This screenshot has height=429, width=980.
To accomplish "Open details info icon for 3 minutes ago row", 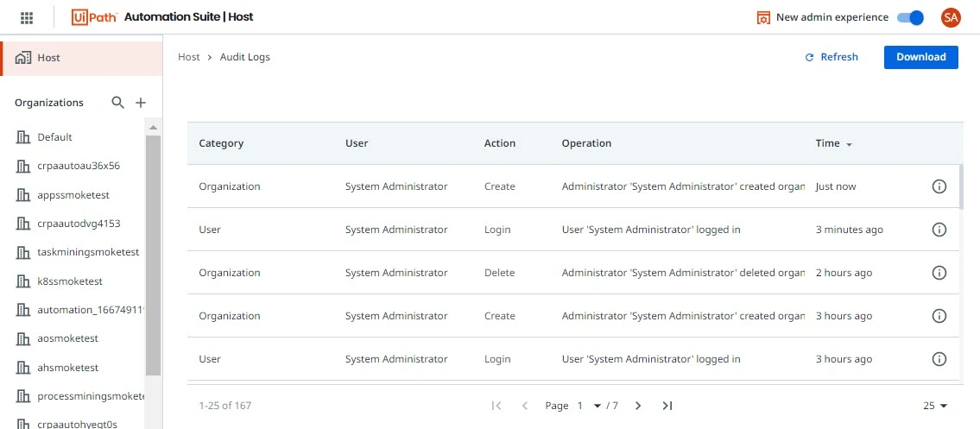I will coord(939,230).
